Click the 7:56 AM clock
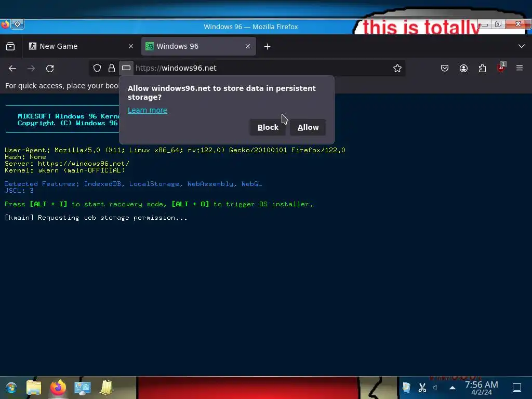This screenshot has height=399, width=532. click(x=482, y=388)
